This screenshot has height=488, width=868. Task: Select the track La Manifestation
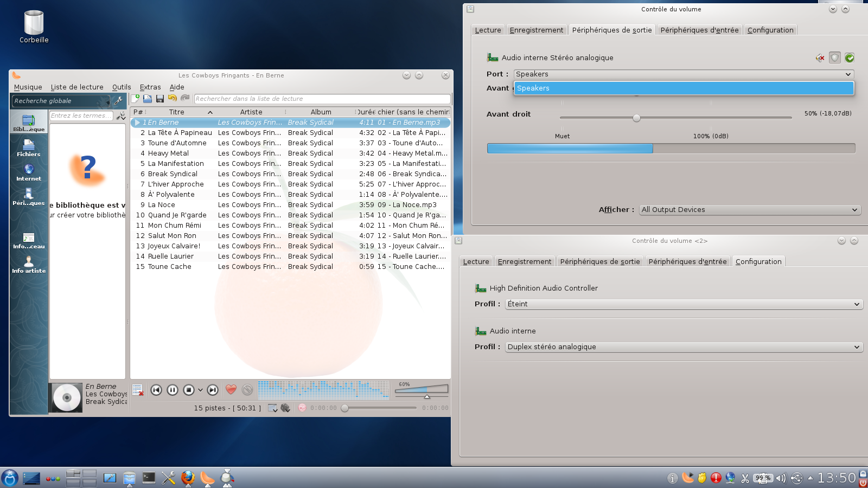[x=290, y=164]
